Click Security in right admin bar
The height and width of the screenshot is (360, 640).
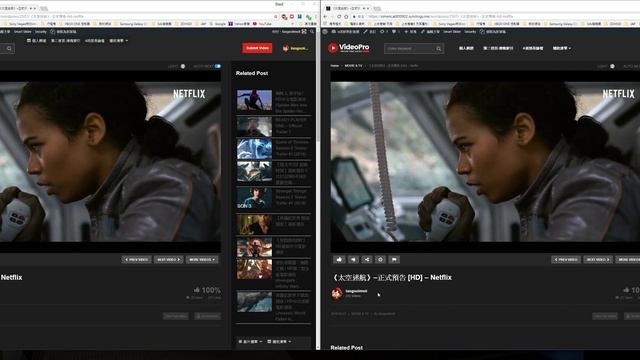tap(470, 31)
